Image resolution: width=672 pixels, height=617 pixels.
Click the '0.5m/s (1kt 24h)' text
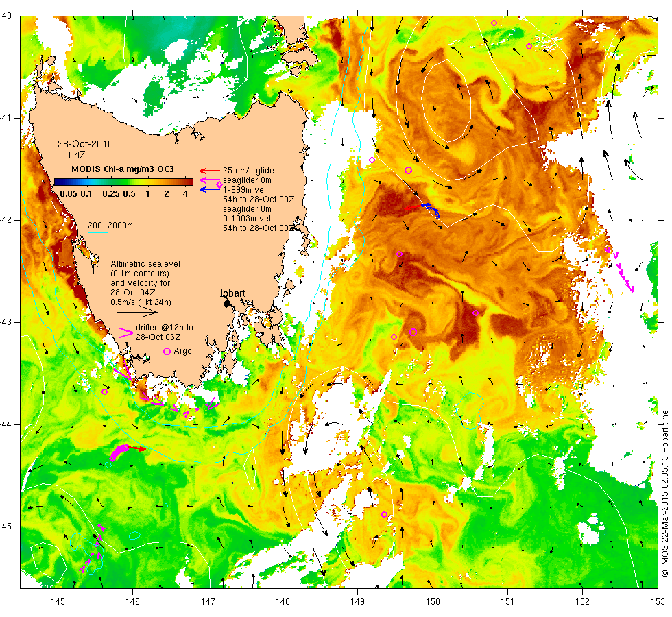click(141, 302)
